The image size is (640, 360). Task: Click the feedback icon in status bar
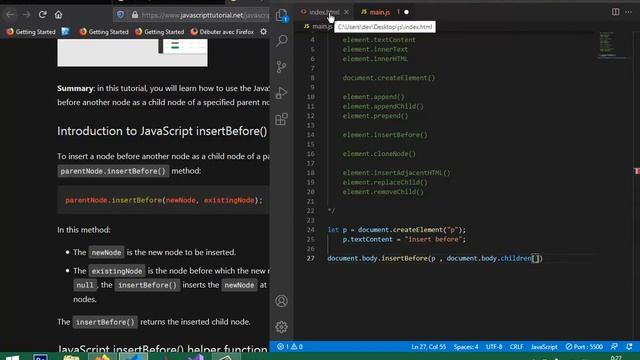point(614,347)
